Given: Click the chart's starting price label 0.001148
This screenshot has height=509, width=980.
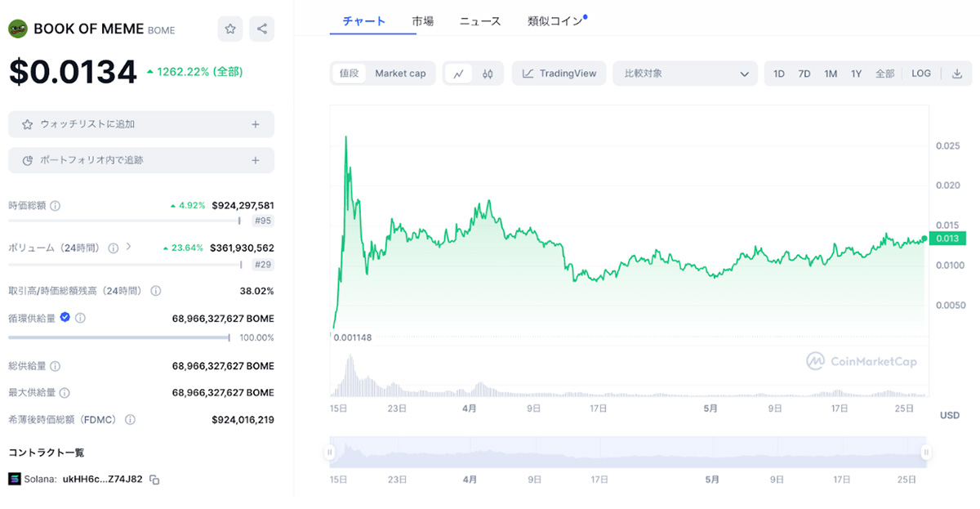Looking at the screenshot, I should coord(352,337).
